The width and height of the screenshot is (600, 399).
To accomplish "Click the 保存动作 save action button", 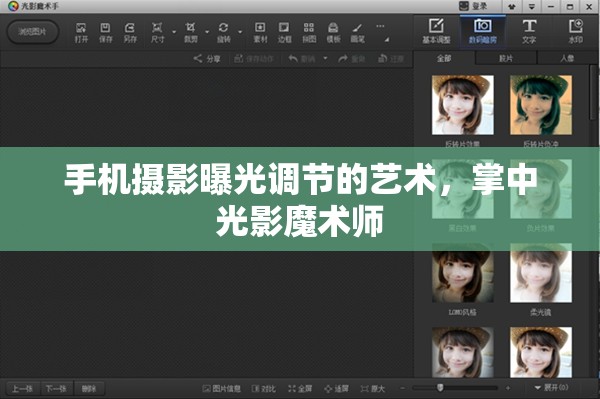I will tap(254, 59).
